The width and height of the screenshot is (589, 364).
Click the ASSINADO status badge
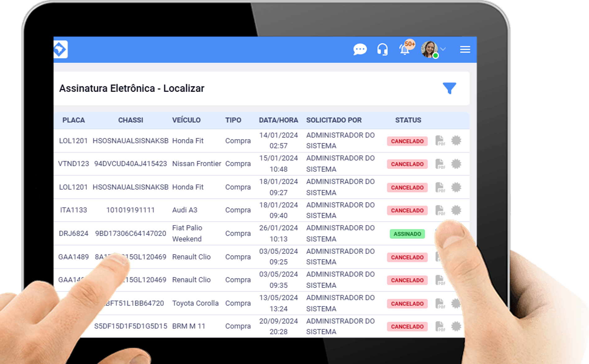[407, 234]
